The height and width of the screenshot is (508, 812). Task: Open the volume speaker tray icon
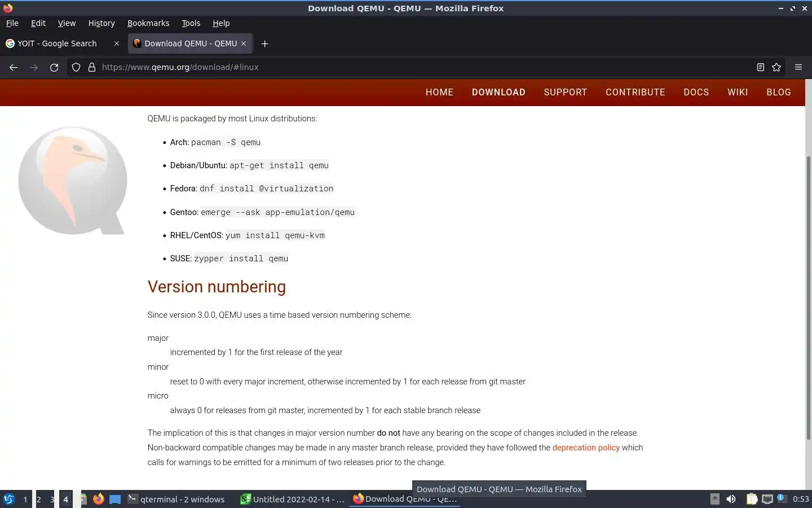click(x=731, y=499)
